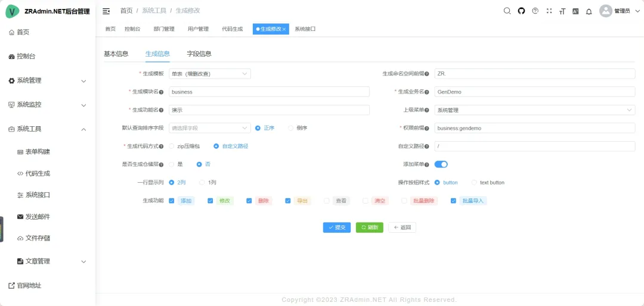Open the 生成模板 dropdown
Viewport: 644px width, 306px height.
210,74
